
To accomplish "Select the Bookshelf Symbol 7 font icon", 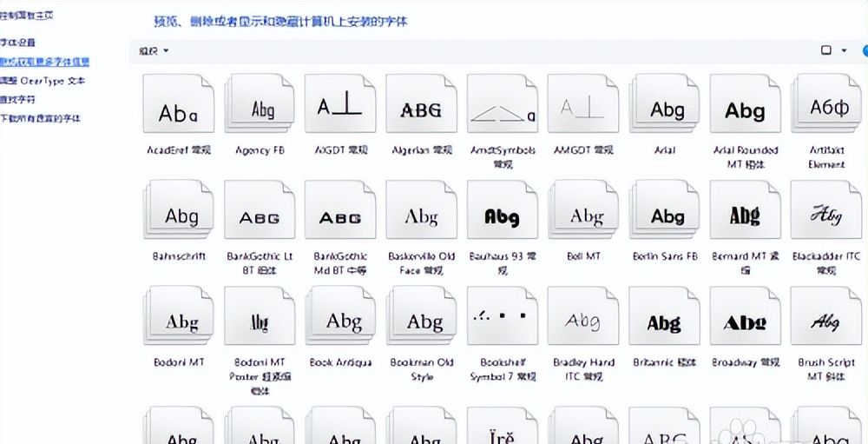I will click(503, 315).
